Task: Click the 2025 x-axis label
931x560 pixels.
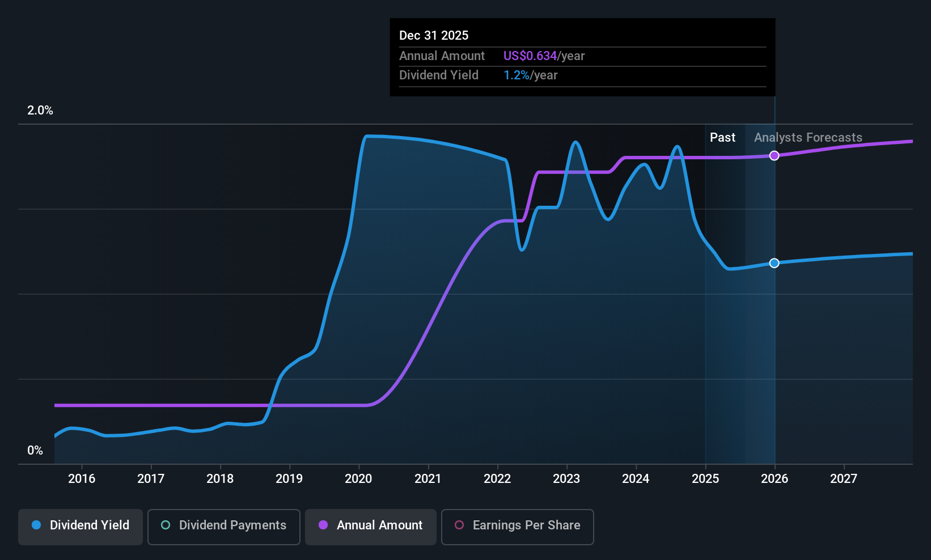Action: tap(705, 478)
